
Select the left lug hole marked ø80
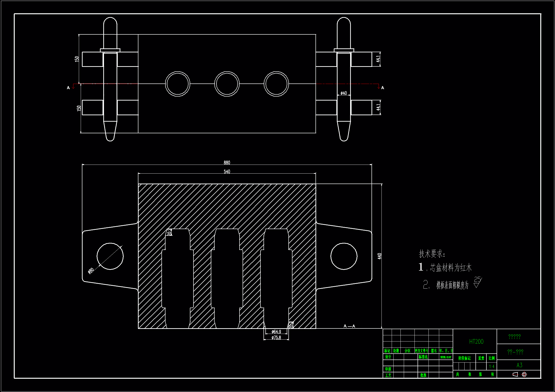tap(110, 256)
